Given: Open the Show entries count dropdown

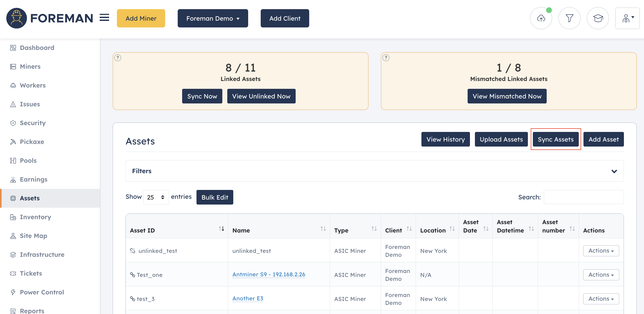Looking at the screenshot, I should 156,197.
